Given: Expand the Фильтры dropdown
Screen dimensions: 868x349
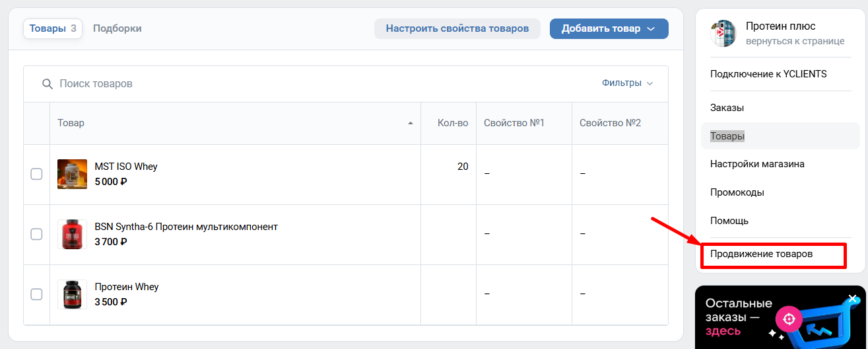Looking at the screenshot, I should pyautogui.click(x=627, y=83).
